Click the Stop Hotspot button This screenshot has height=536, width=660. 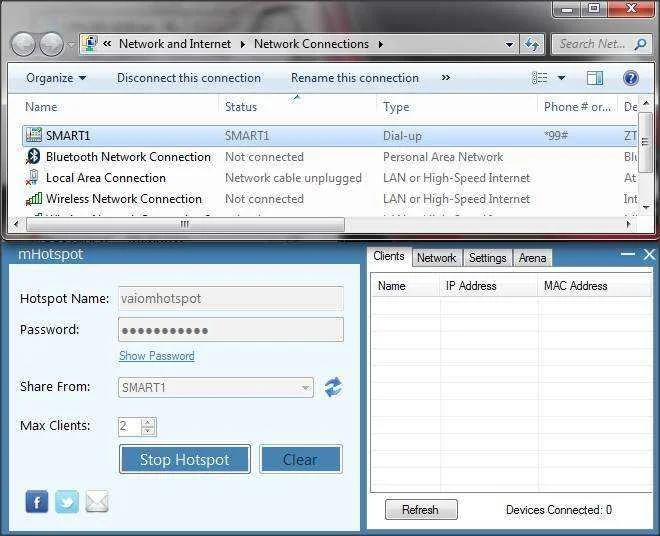(x=185, y=459)
